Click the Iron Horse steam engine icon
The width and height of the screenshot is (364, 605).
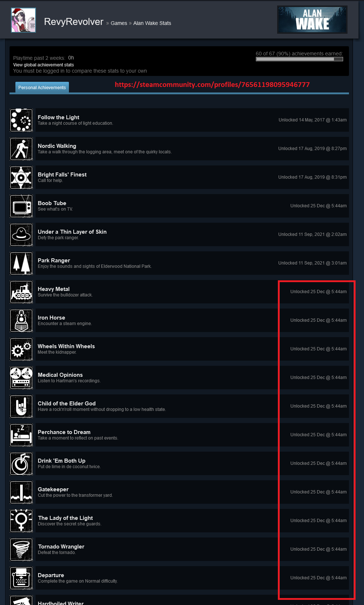pos(21,320)
